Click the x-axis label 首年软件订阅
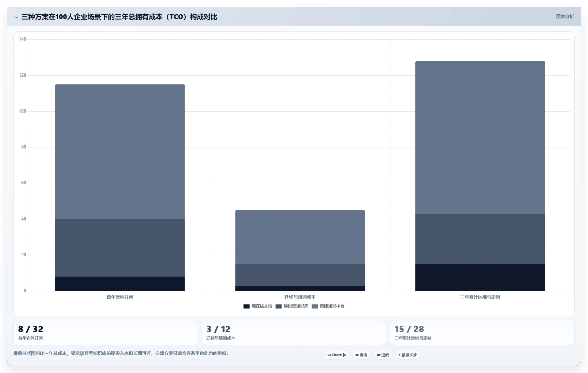 [120, 297]
